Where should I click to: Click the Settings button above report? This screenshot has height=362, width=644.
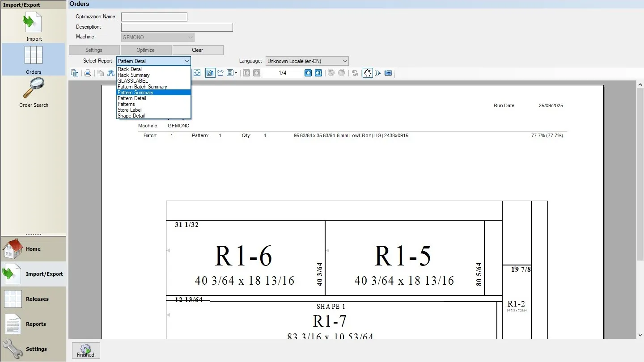point(94,50)
